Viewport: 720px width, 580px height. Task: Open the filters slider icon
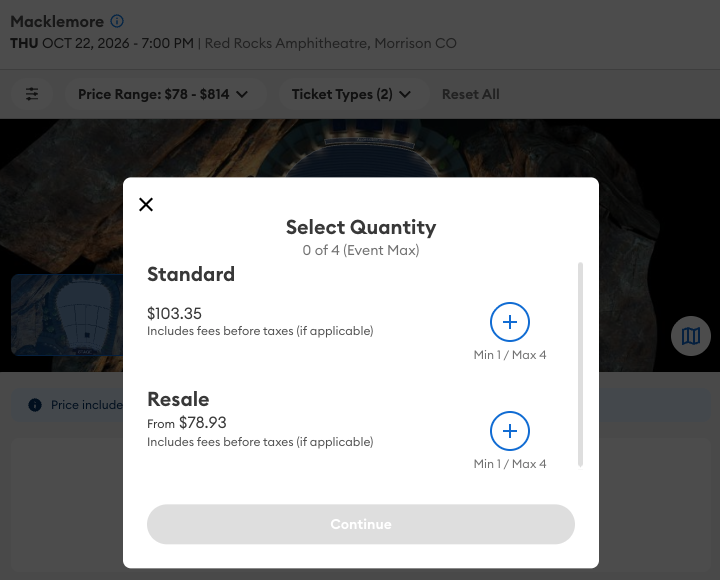tap(32, 94)
